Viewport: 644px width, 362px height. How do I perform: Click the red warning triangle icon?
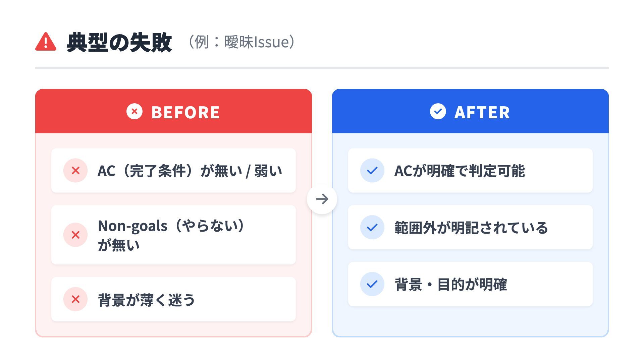click(x=46, y=42)
